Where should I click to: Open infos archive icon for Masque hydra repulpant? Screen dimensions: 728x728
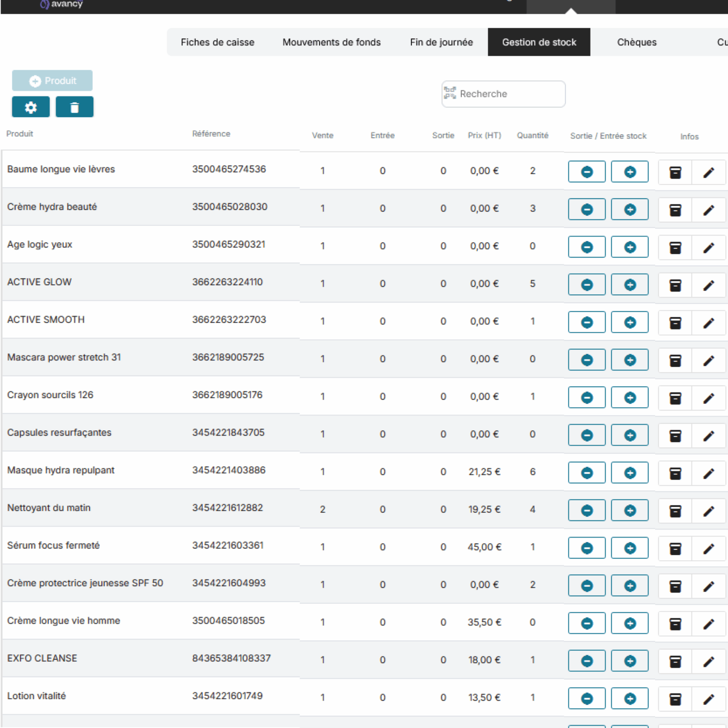(x=675, y=473)
